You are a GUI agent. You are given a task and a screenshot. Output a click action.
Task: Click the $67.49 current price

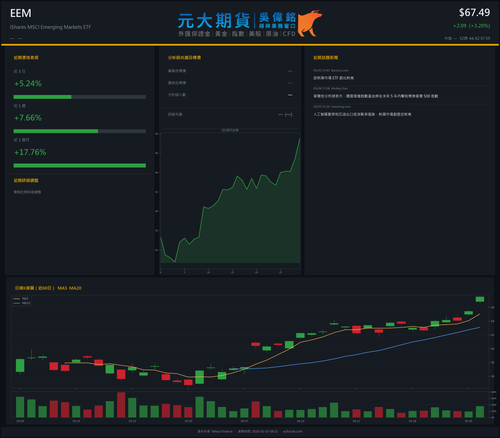click(474, 13)
